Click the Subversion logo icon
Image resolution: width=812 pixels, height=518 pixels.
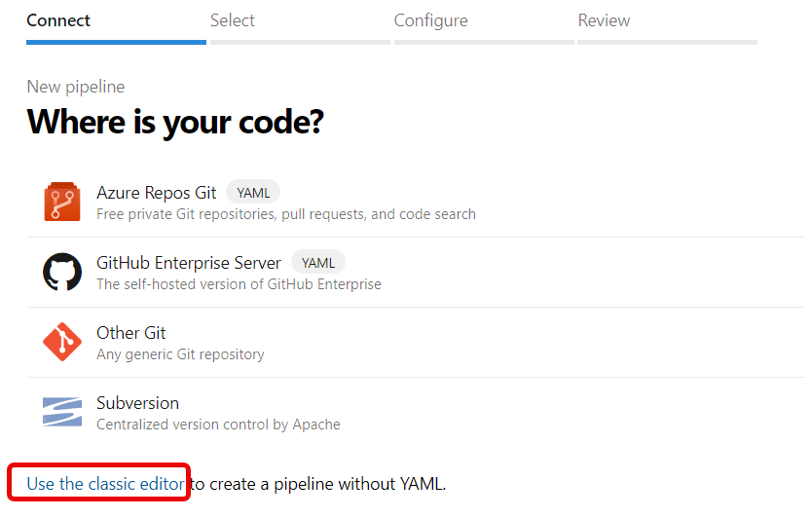[62, 412]
